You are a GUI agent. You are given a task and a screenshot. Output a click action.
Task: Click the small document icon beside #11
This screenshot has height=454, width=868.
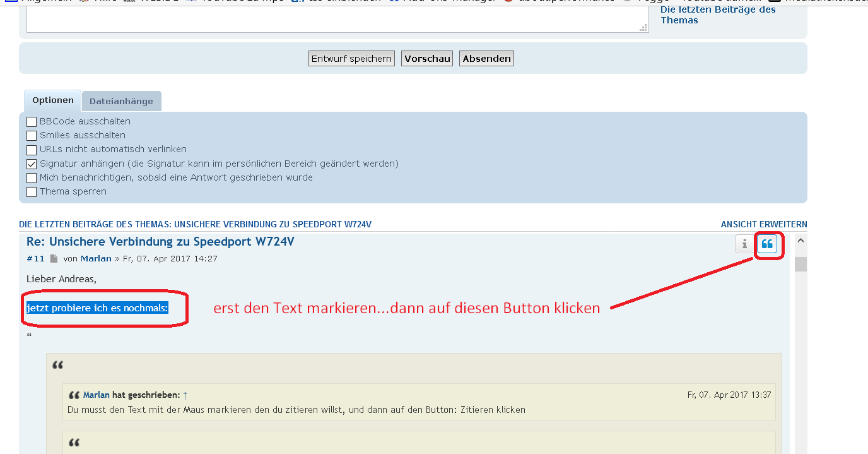point(54,258)
